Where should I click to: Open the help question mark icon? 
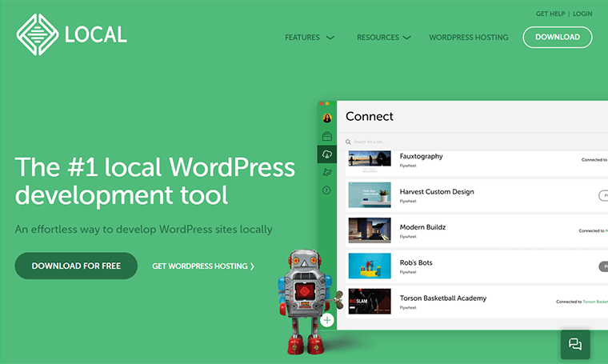tap(326, 190)
